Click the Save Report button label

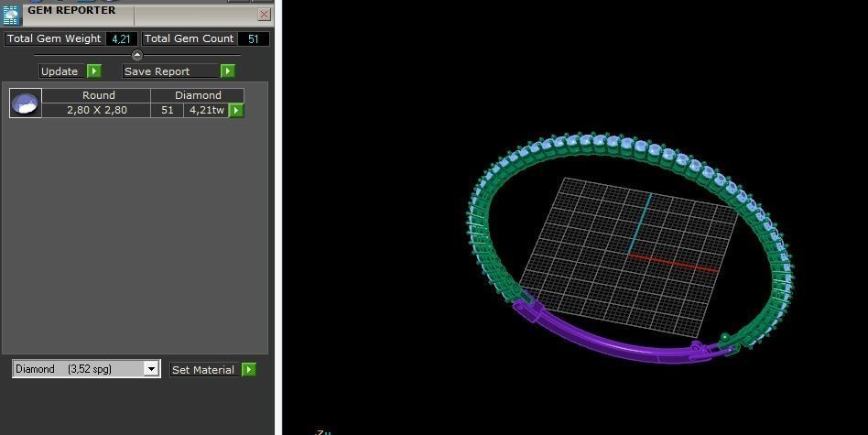[x=170, y=71]
